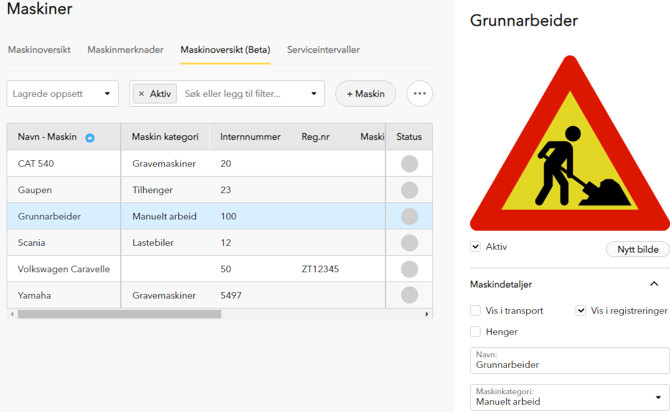This screenshot has width=670, height=412.
Task: Check the Henger checkbox
Action: click(x=475, y=331)
